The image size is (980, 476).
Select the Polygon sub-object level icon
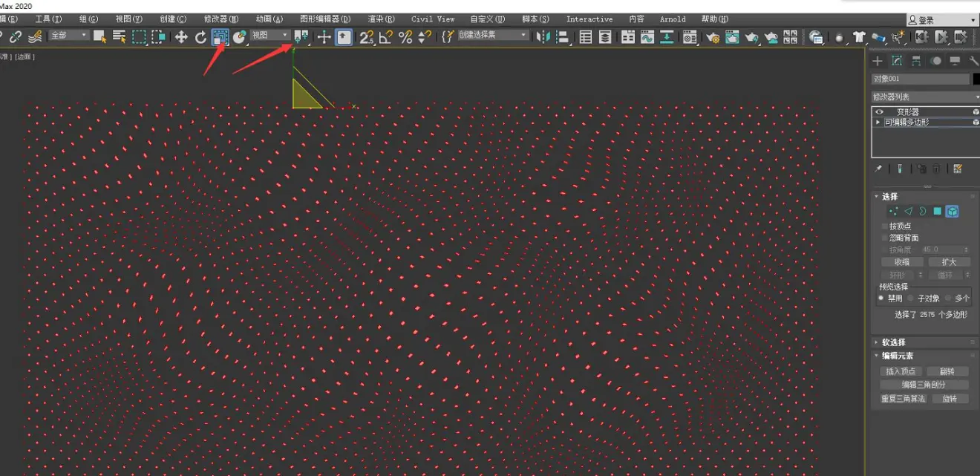coord(938,212)
